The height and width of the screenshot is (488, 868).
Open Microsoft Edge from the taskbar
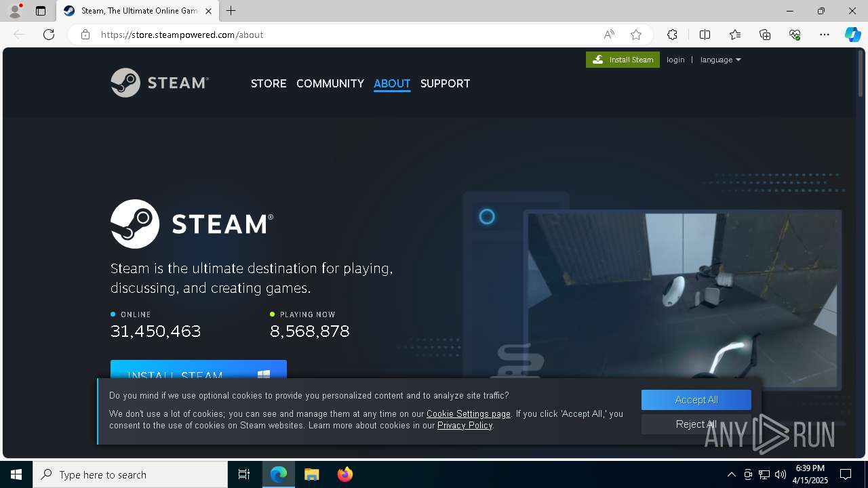(279, 474)
